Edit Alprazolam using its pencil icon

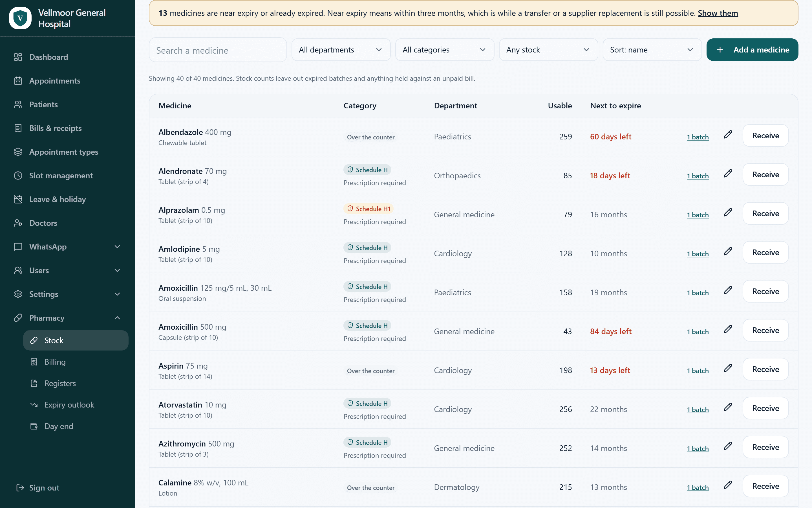(x=728, y=213)
